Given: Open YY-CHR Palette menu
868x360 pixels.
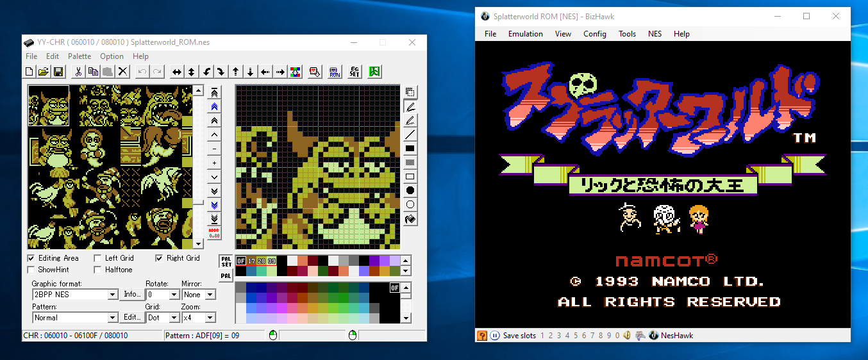Looking at the screenshot, I should pyautogui.click(x=79, y=56).
